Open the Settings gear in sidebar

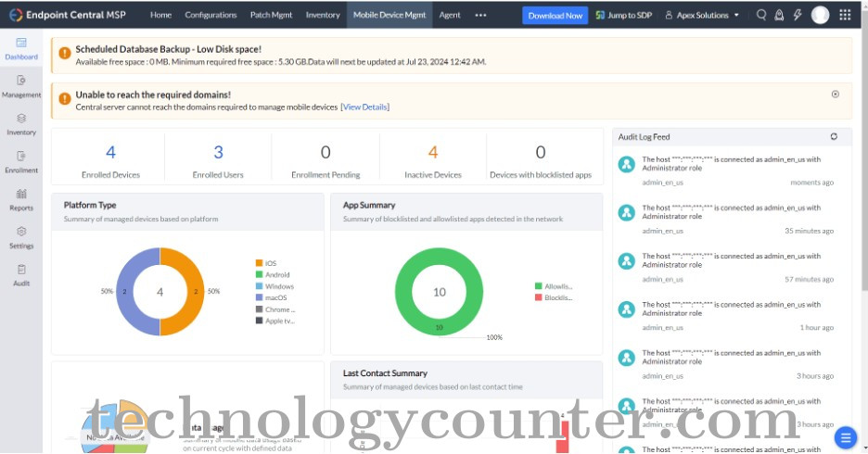click(21, 231)
